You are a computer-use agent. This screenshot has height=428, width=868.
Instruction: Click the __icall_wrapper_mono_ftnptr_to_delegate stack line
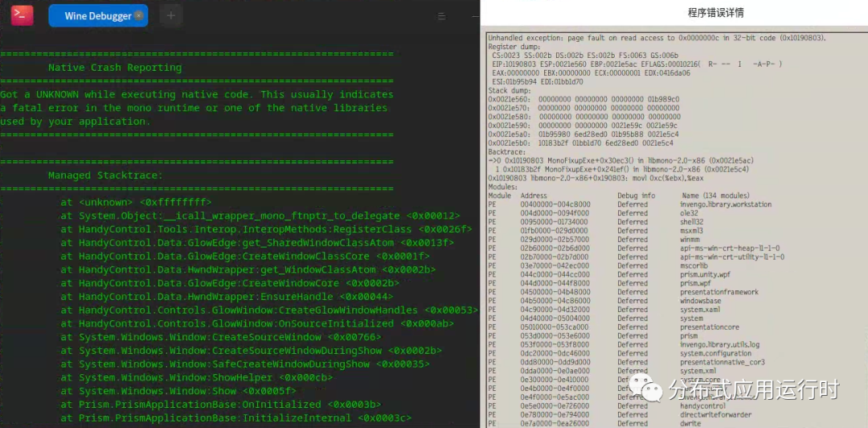click(260, 216)
